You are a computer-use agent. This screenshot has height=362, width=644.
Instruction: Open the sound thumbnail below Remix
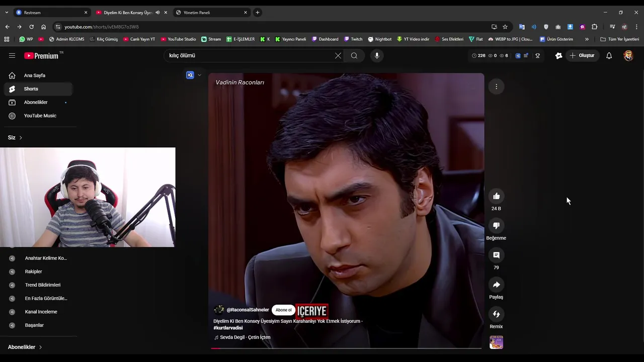click(496, 342)
